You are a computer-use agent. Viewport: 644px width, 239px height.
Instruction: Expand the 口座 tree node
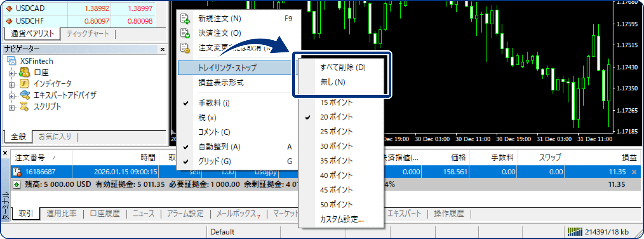point(11,73)
